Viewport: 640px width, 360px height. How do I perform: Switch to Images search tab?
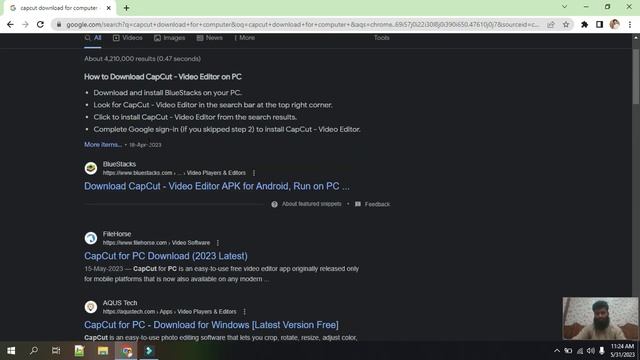click(169, 38)
